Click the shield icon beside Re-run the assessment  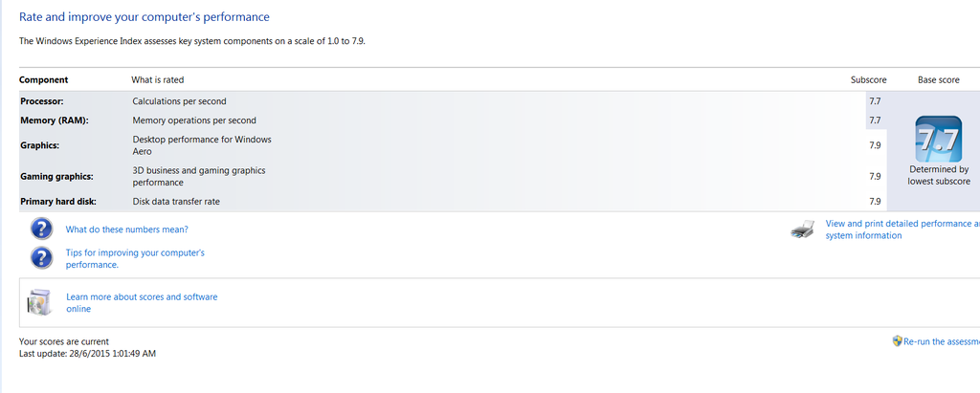click(897, 340)
